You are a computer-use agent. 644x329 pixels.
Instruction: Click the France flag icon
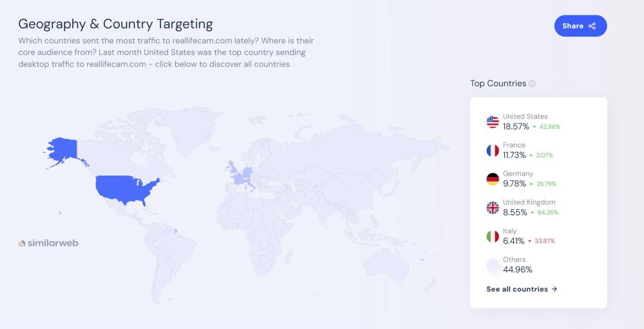(493, 151)
